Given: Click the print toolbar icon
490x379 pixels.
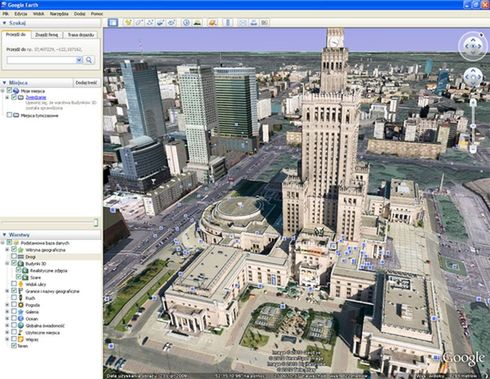Looking at the screenshot, I should 254,22.
